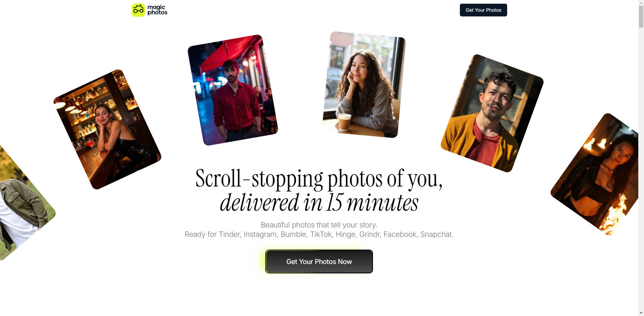
Task: Click the word "Tinder" in the subtitle
Action: [x=230, y=234]
